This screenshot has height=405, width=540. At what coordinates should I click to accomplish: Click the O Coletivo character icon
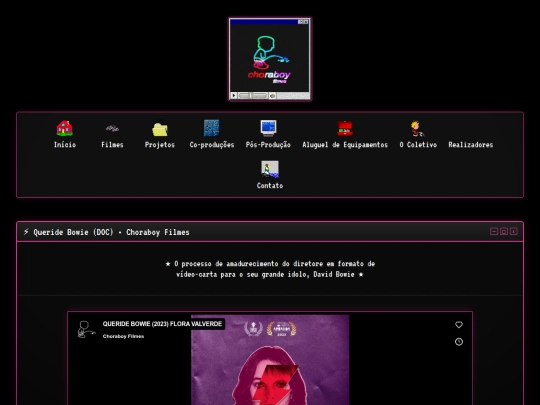417,128
